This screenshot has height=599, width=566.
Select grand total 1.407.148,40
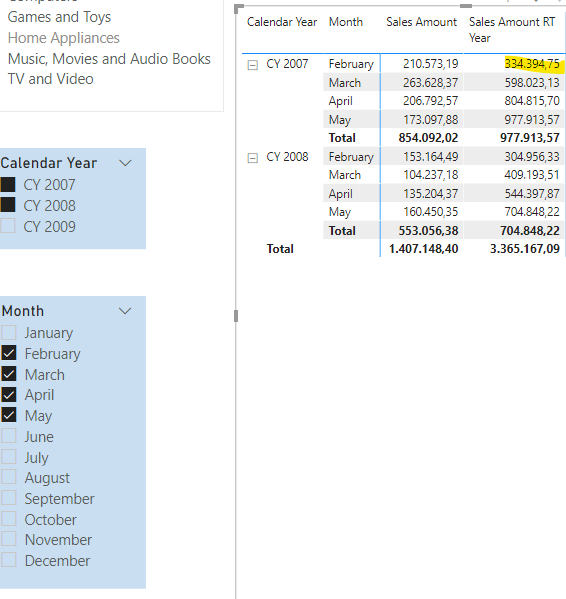(x=424, y=249)
